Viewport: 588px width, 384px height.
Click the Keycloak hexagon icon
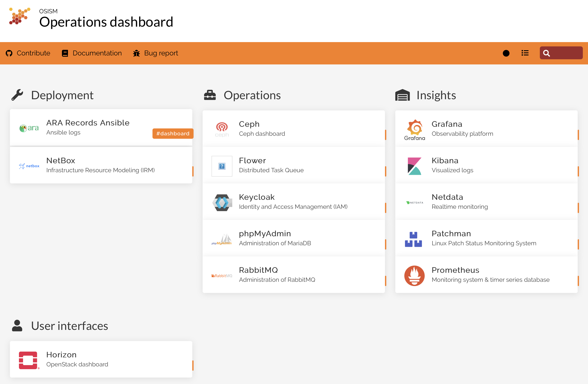[222, 202]
